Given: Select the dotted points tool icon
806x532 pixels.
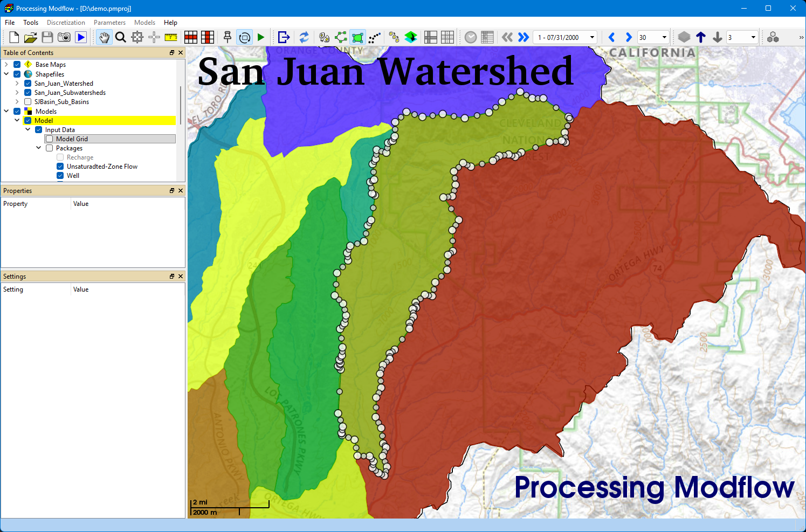Looking at the screenshot, I should click(x=375, y=37).
